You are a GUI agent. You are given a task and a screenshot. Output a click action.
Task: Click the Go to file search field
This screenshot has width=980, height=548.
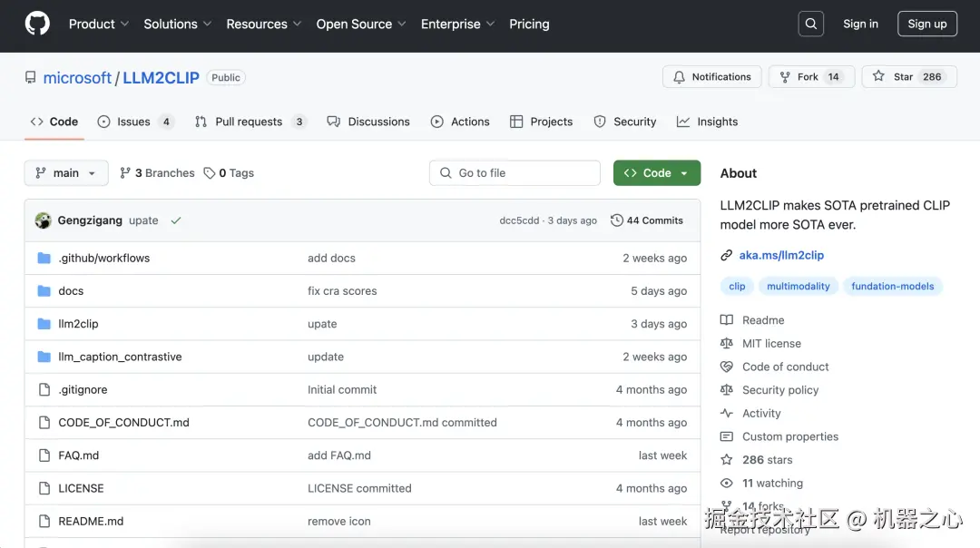515,173
